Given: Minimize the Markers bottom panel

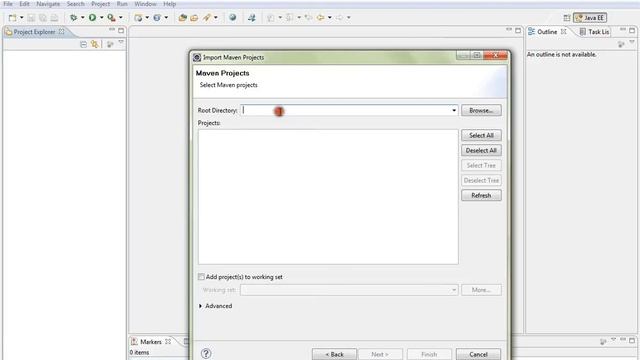Looking at the screenshot, I should (x=622, y=340).
